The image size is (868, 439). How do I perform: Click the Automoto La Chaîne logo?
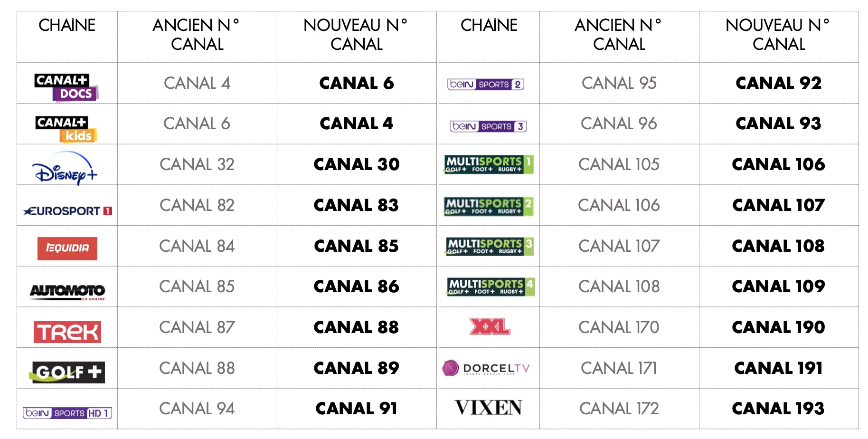pyautogui.click(x=67, y=290)
